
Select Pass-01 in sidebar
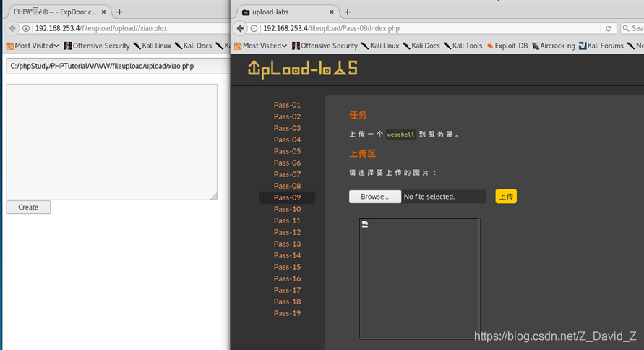(x=287, y=105)
